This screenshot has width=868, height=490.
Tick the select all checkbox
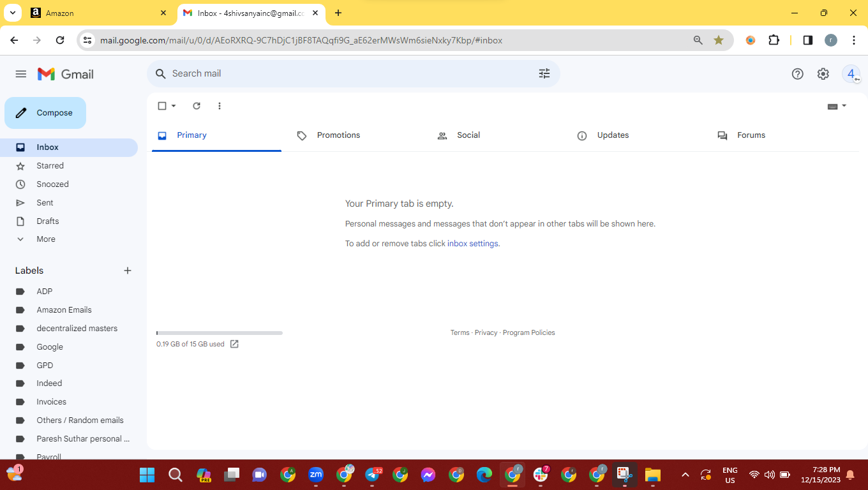(x=162, y=106)
